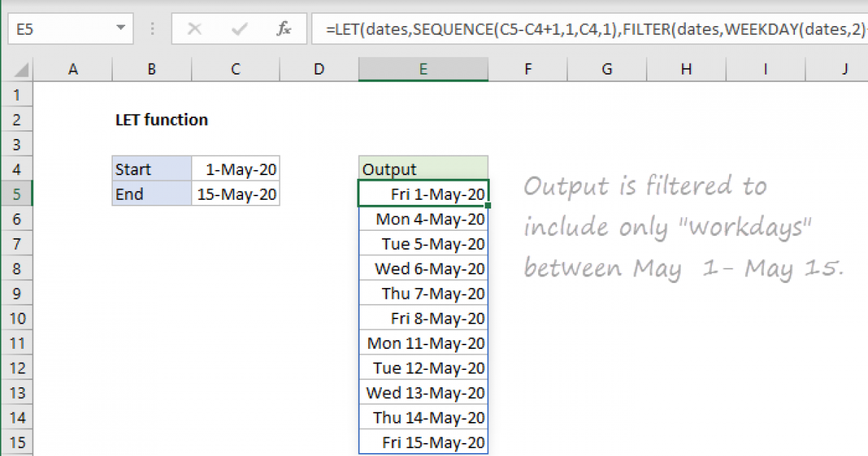Click the three-dot separator next to Name Box

(x=152, y=29)
